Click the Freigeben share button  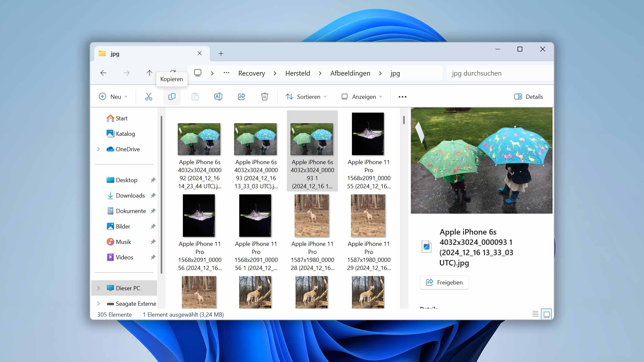(444, 282)
